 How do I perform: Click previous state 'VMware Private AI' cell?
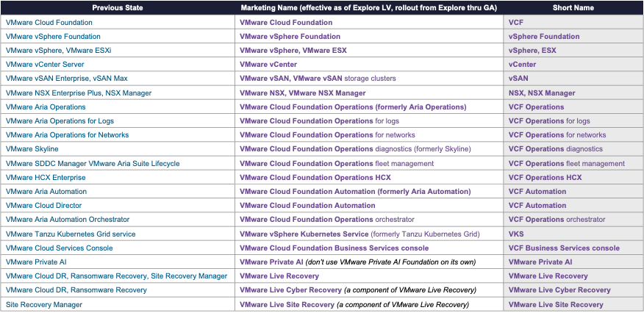(118, 262)
